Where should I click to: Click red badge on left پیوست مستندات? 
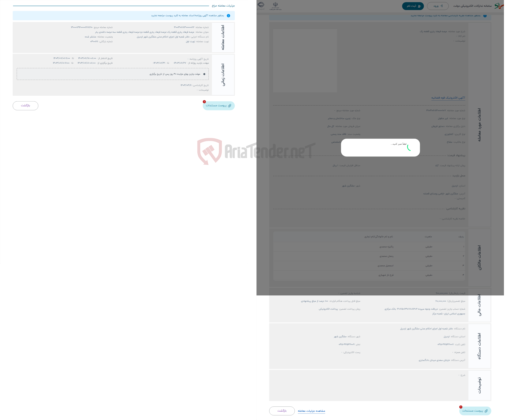click(204, 102)
